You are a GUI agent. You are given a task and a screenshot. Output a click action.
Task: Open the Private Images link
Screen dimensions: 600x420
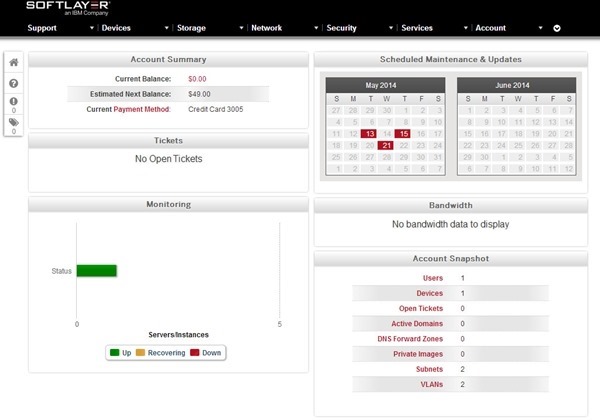[418, 354]
